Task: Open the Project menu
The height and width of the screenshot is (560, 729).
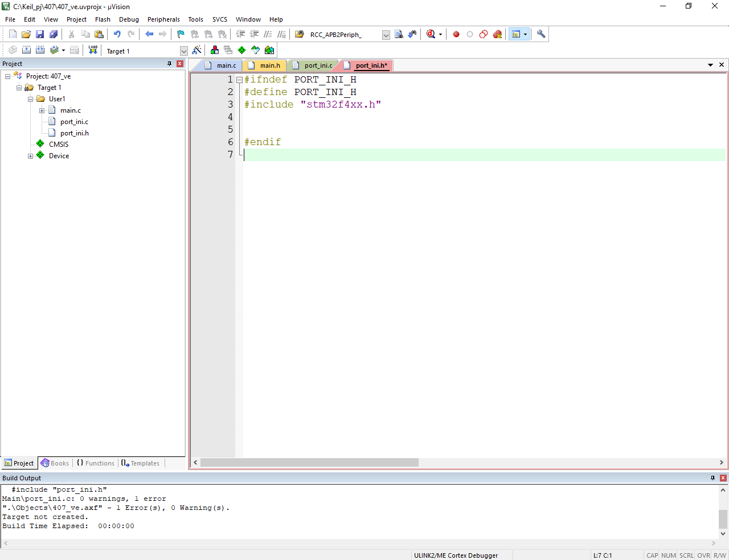Action: (76, 19)
